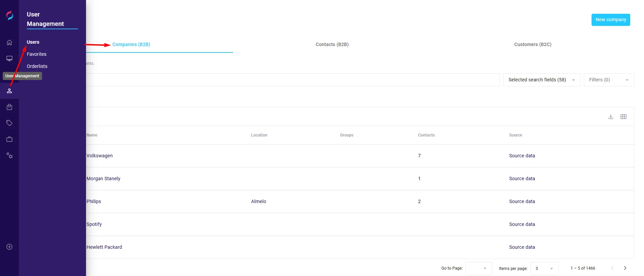Open the Spotify company row
The height and width of the screenshot is (276, 644).
coord(360,224)
